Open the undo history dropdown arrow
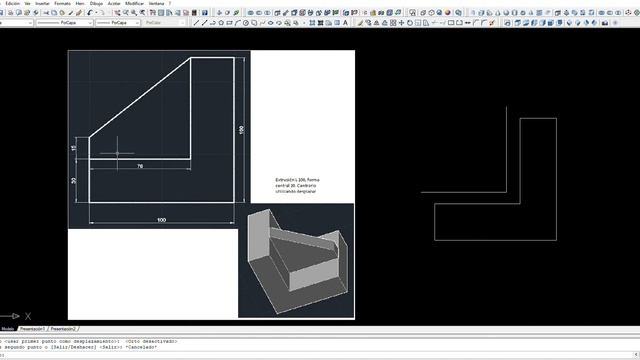This screenshot has width=640, height=360. click(96, 13)
